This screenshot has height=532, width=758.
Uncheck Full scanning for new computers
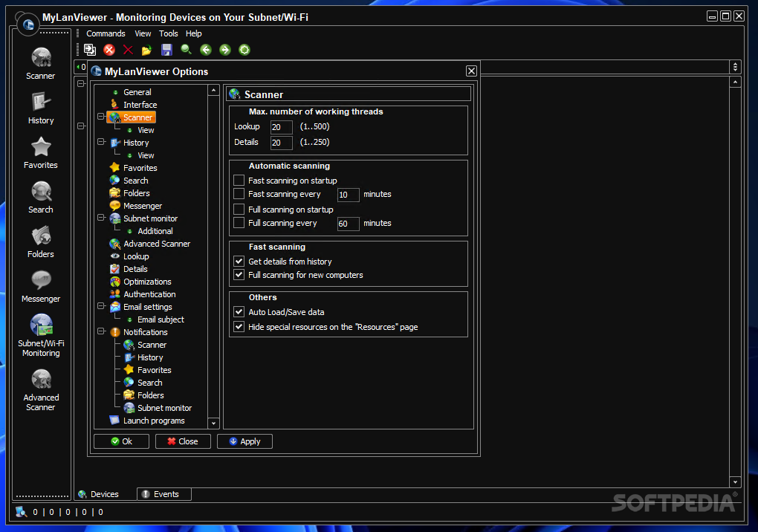coord(239,275)
